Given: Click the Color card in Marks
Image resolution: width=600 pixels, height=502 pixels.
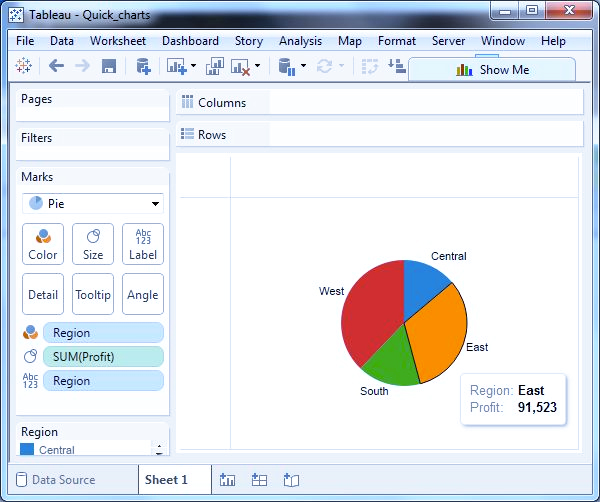Looking at the screenshot, I should [43, 244].
